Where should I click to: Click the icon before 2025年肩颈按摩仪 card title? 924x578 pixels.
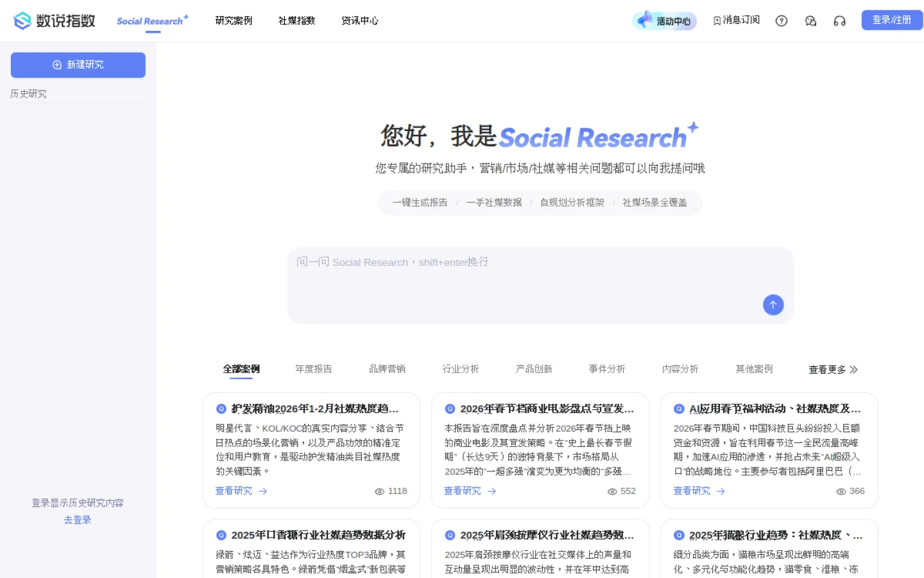(x=450, y=535)
